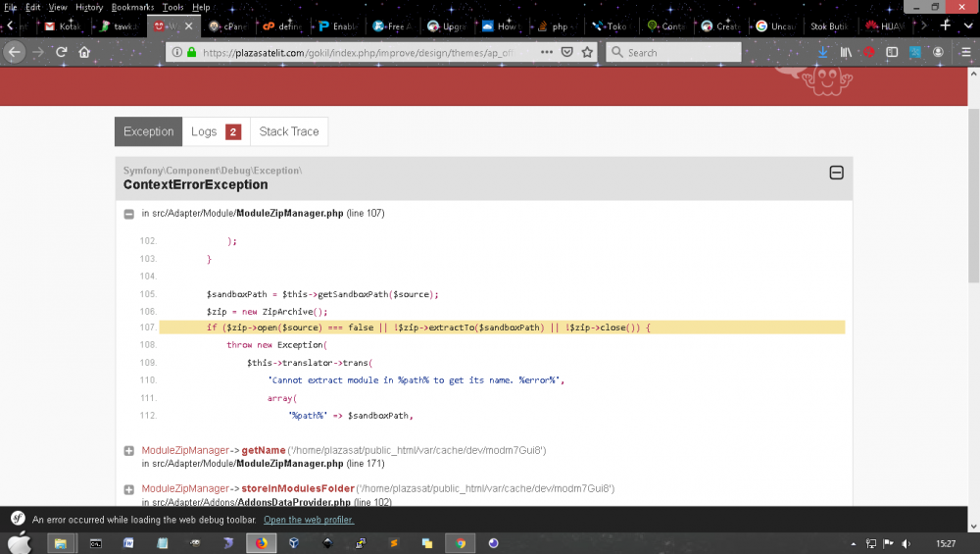This screenshot has height=554, width=980.
Task: Toggle the browser sidebar view
Action: click(892, 52)
